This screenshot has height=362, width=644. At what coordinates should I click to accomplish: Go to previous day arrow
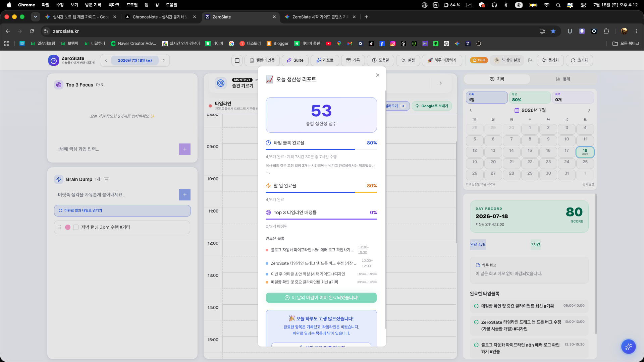point(106,60)
